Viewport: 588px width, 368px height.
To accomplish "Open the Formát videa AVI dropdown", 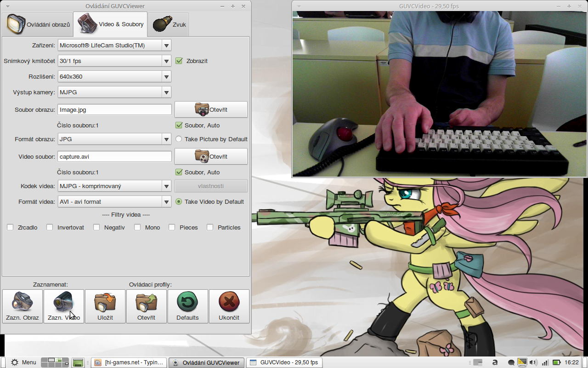I will pos(114,201).
